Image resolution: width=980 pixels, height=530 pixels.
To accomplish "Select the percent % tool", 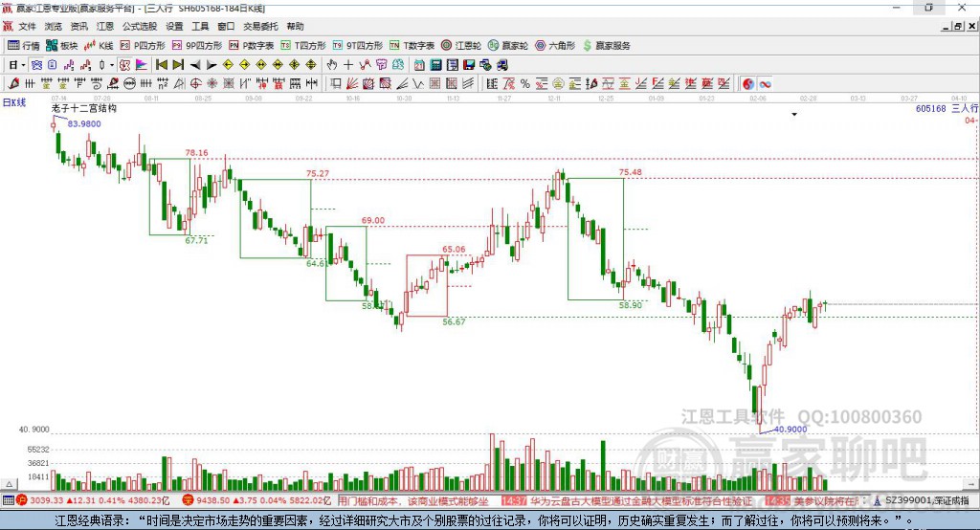I will click(x=525, y=83).
